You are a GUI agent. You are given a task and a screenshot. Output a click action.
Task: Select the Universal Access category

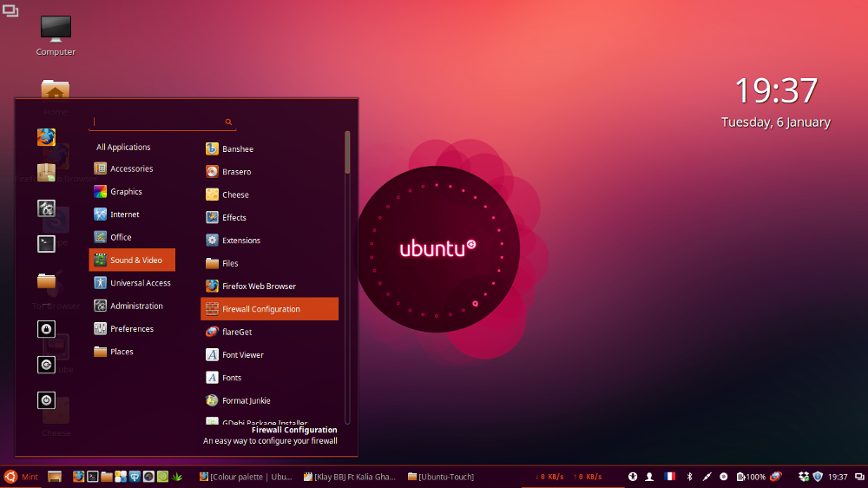(132, 283)
